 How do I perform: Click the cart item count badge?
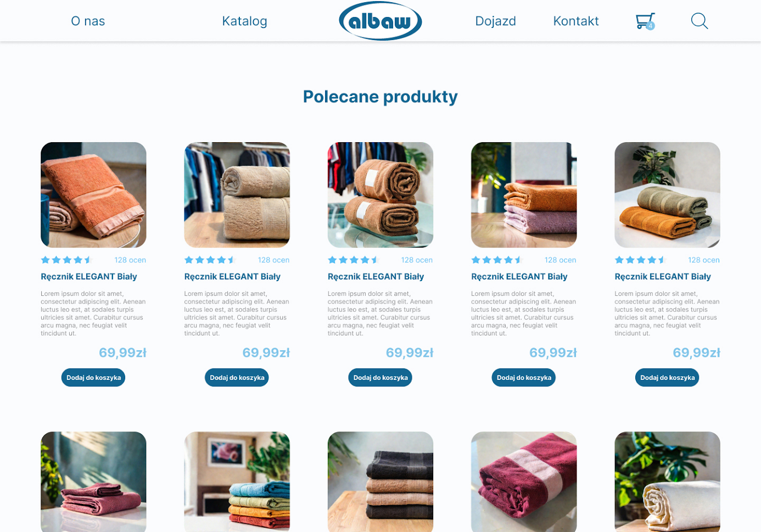pos(651,26)
